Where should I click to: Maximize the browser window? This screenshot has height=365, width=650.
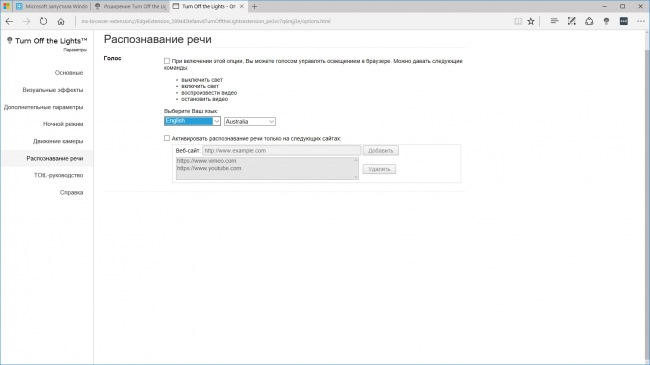point(622,6)
